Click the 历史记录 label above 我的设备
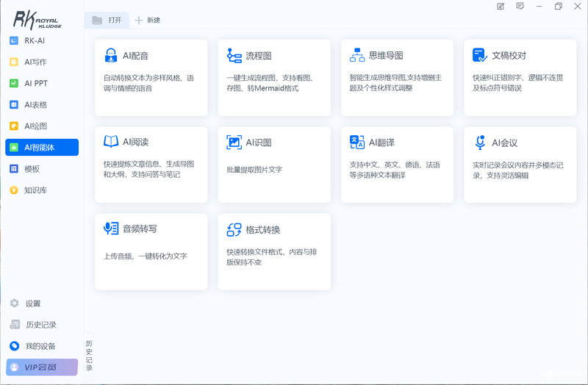The height and width of the screenshot is (385, 588). 41,325
